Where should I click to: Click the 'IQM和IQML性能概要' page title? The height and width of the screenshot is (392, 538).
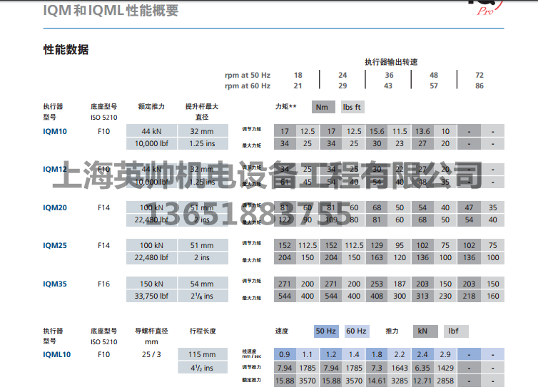[x=111, y=10]
